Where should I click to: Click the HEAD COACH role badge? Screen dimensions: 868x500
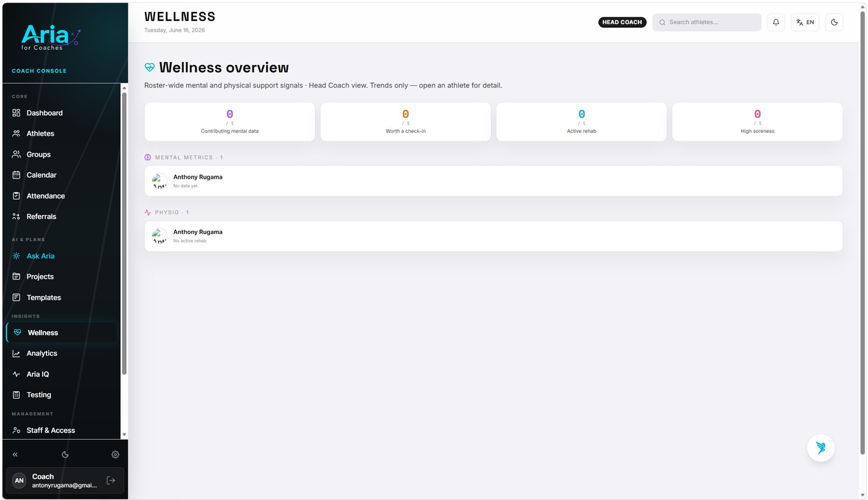point(622,22)
